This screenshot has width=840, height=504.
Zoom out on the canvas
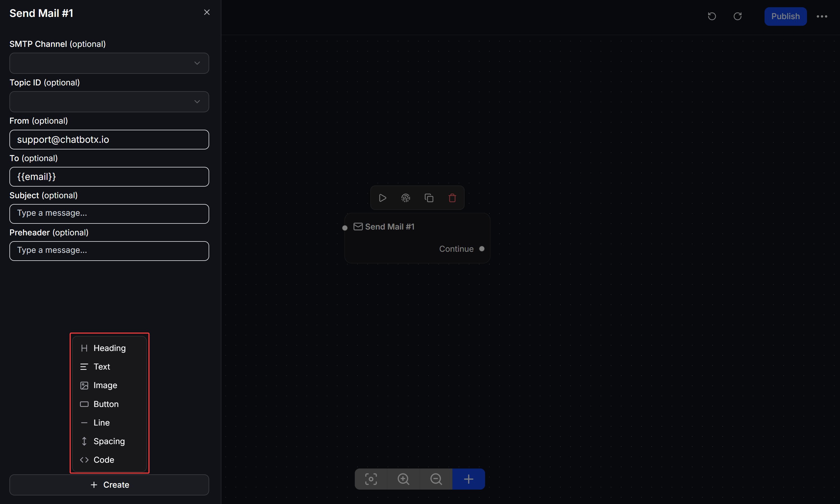pos(436,479)
